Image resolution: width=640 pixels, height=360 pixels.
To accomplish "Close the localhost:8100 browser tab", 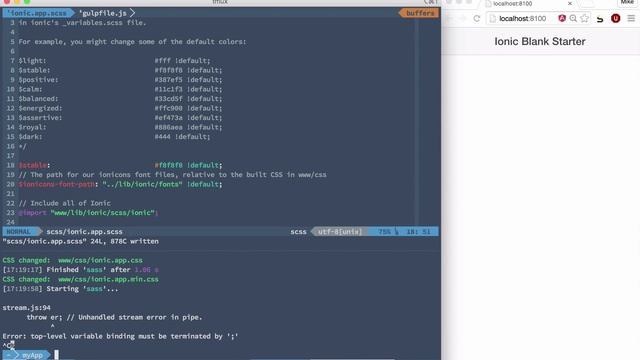I will (x=570, y=3).
